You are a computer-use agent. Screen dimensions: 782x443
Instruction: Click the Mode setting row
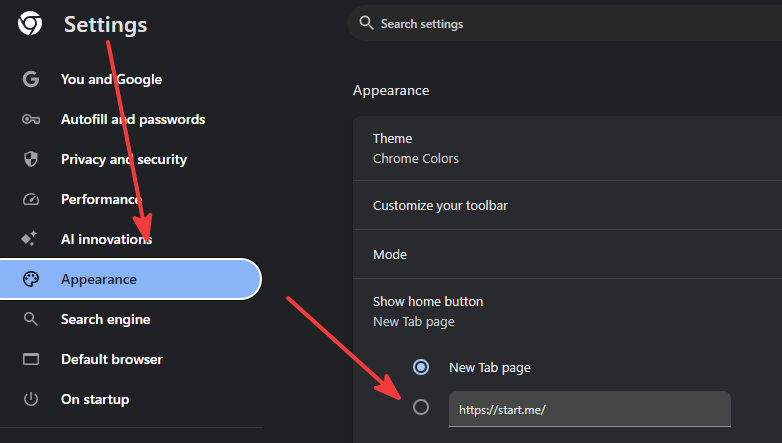pos(568,254)
